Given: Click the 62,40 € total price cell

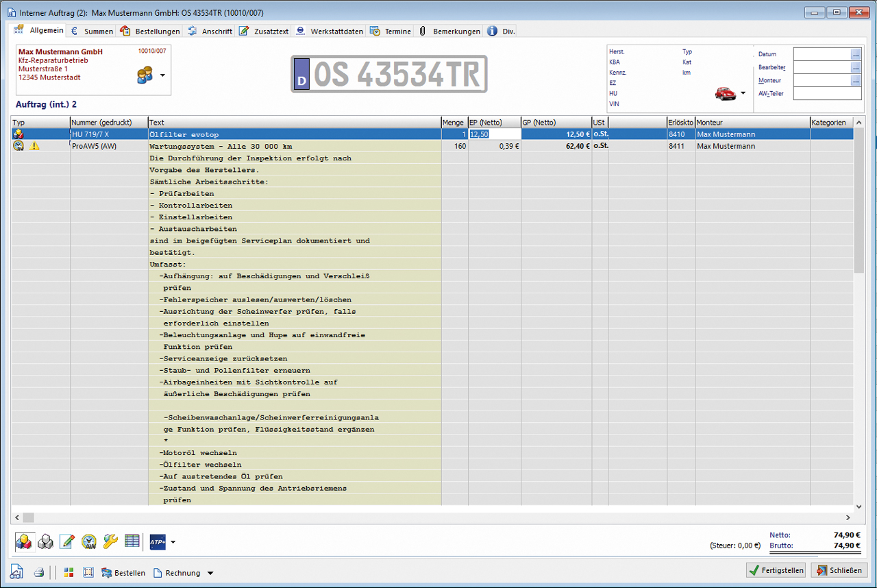Looking at the screenshot, I should pos(556,146).
